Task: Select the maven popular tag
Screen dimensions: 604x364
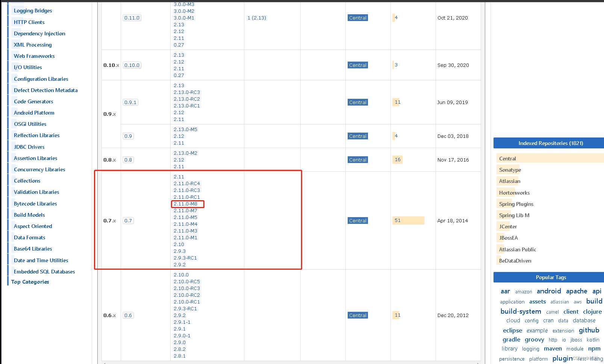Action: pos(553,349)
